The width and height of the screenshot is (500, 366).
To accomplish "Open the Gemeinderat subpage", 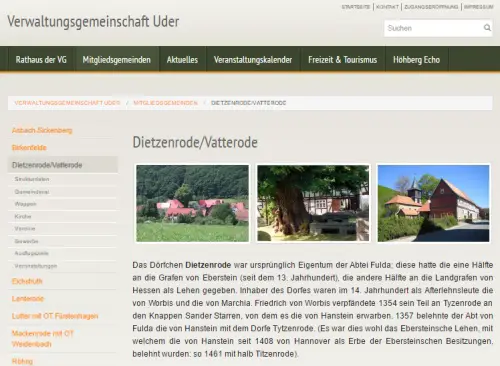I will click(32, 192).
